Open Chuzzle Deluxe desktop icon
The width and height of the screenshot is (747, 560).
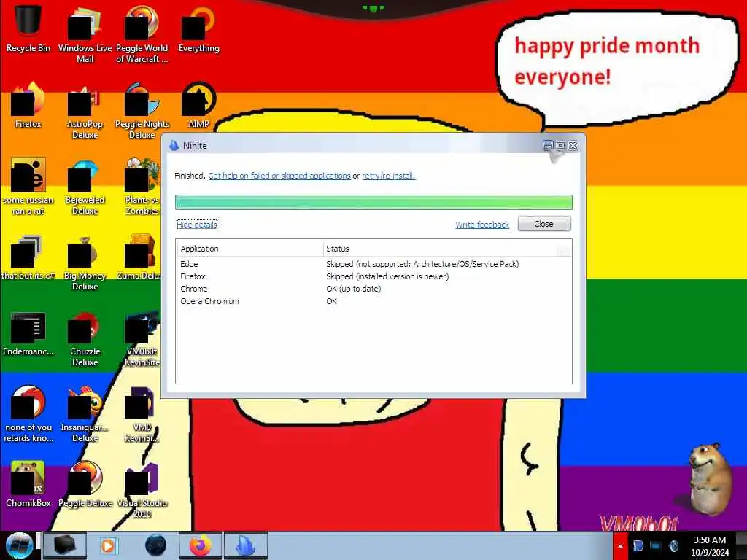pos(85,338)
